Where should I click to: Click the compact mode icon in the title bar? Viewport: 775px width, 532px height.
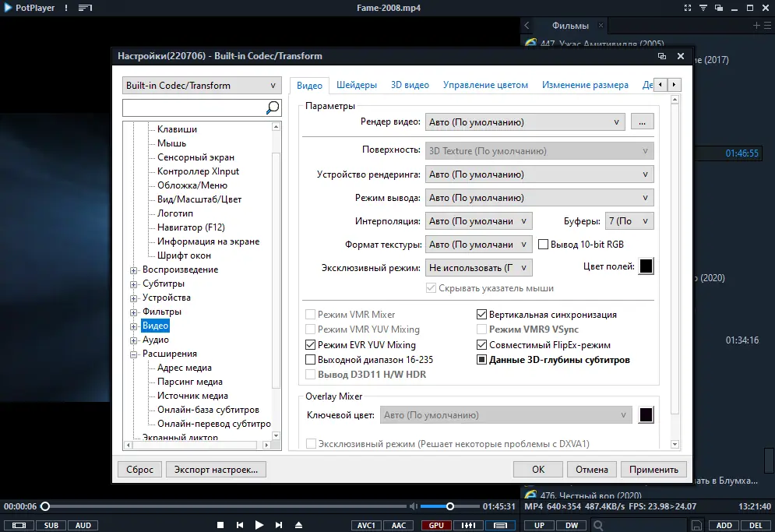(x=719, y=8)
